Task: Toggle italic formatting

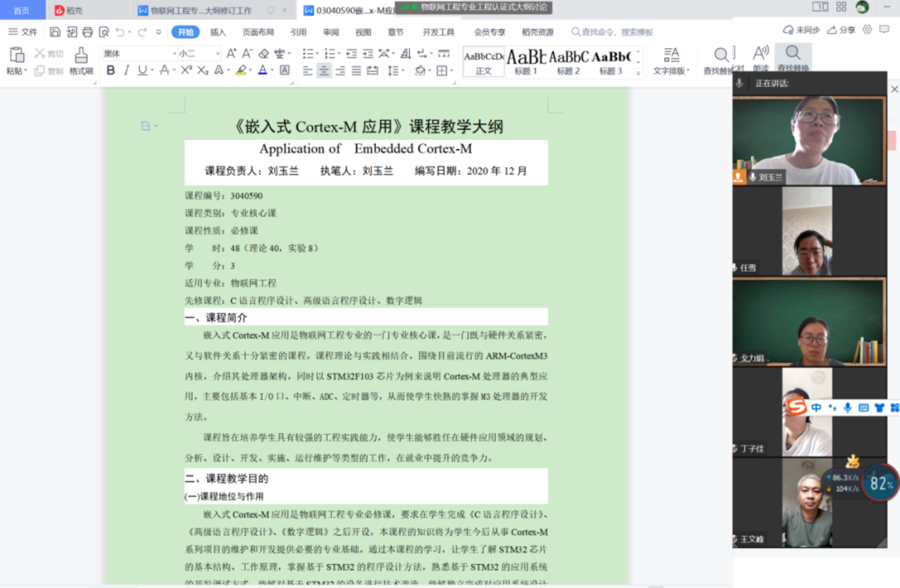Action: (x=127, y=71)
